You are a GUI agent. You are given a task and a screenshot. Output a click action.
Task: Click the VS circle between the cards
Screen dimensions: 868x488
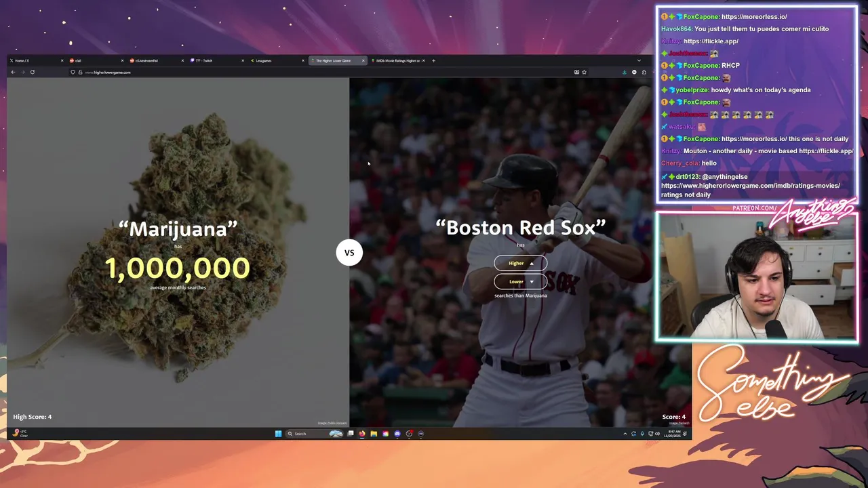(x=349, y=253)
